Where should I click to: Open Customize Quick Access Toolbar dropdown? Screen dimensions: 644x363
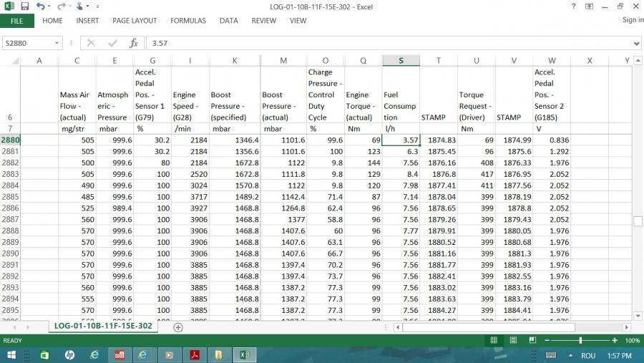point(97,6)
